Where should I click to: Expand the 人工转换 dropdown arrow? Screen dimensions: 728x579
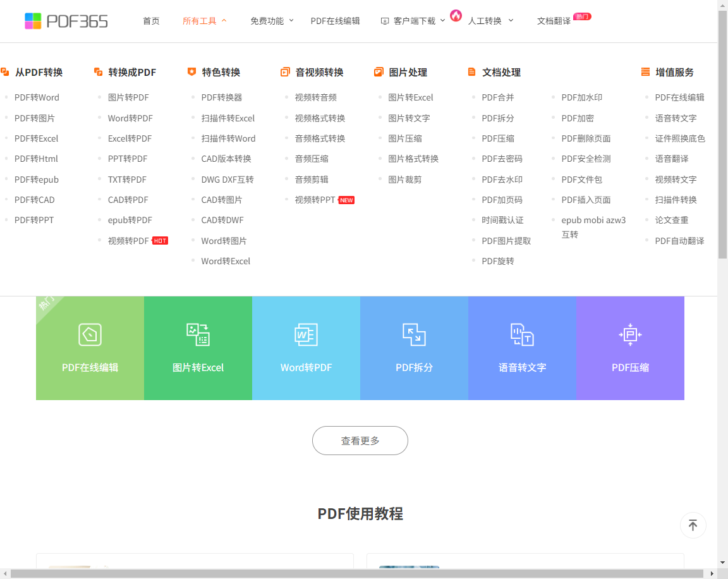(x=511, y=21)
